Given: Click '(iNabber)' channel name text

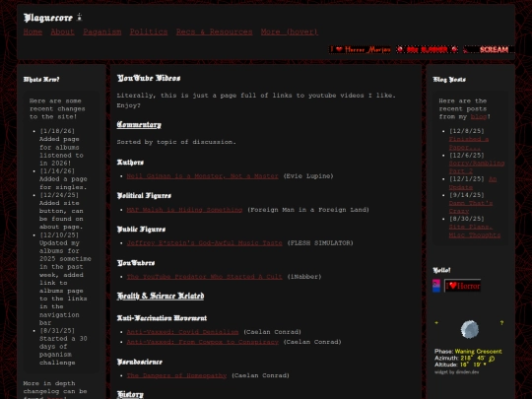Looking at the screenshot, I should pyautogui.click(x=304, y=277).
